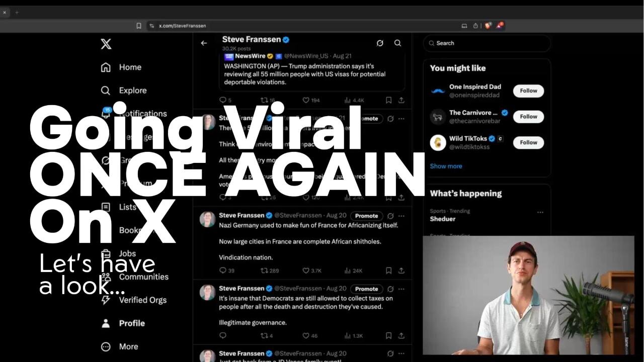
Task: Click the back arrow beside Steve Franssen
Action: point(204,43)
